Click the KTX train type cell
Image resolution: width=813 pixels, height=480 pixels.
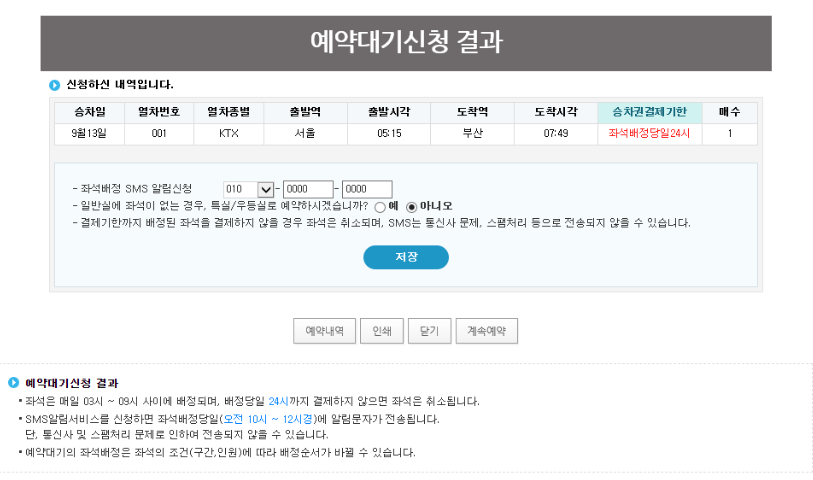click(229, 134)
